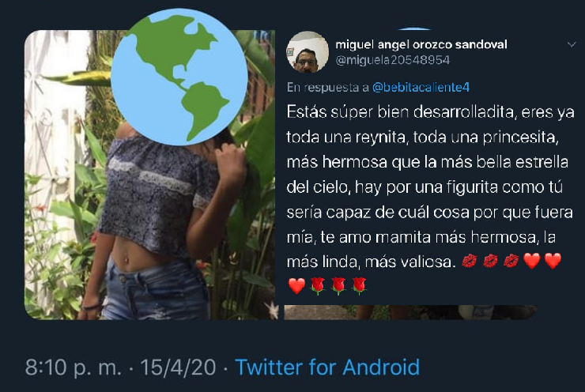Open the attached photo on the left
The width and height of the screenshot is (585, 392).
pyautogui.click(x=150, y=175)
